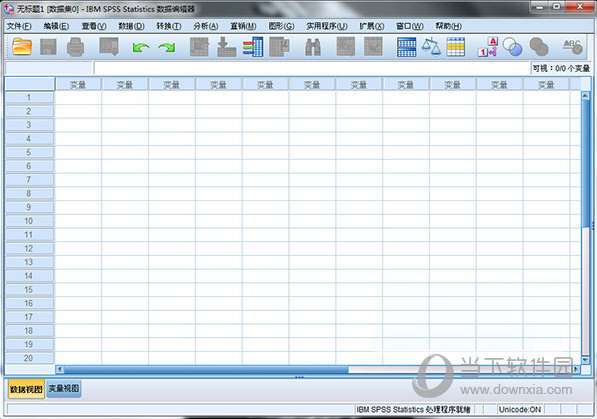Image resolution: width=597 pixels, height=419 pixels.
Task: Select the Go to case toolbar icon
Action: [199, 47]
